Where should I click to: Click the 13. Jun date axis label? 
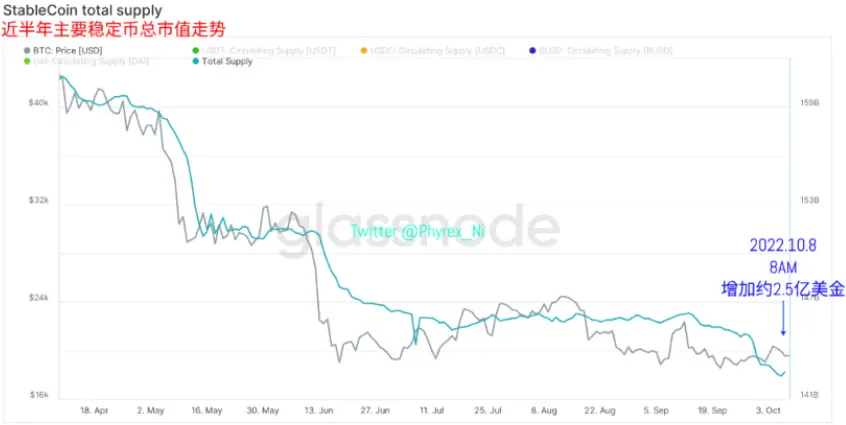(319, 411)
